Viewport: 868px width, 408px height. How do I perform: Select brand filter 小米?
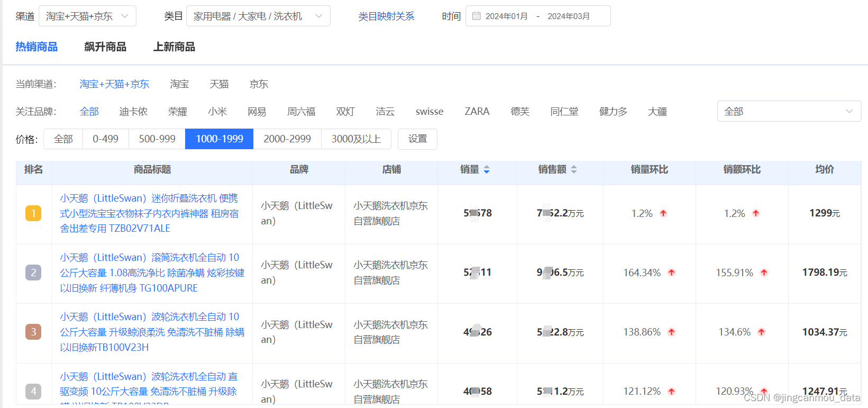coord(217,112)
